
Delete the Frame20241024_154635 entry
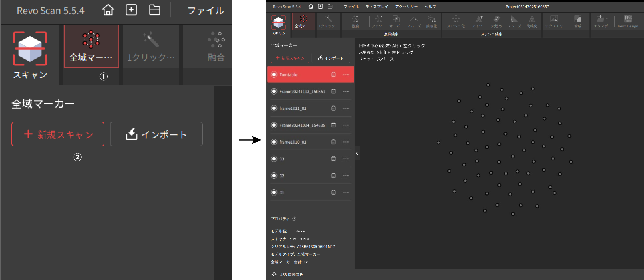pos(333,125)
